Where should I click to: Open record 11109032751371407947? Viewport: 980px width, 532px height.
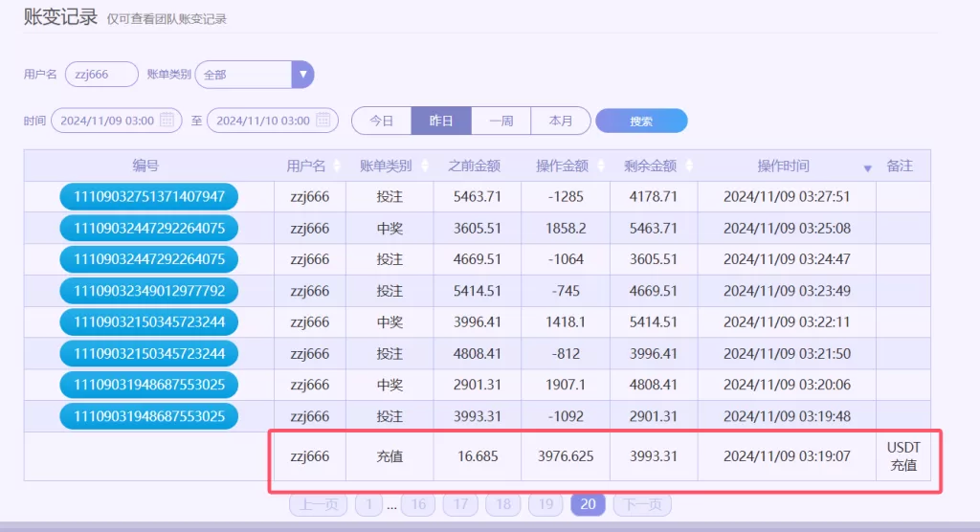(x=148, y=196)
